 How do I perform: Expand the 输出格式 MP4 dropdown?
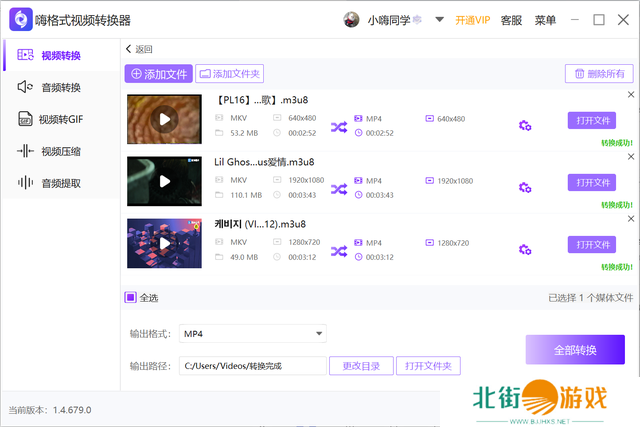319,334
